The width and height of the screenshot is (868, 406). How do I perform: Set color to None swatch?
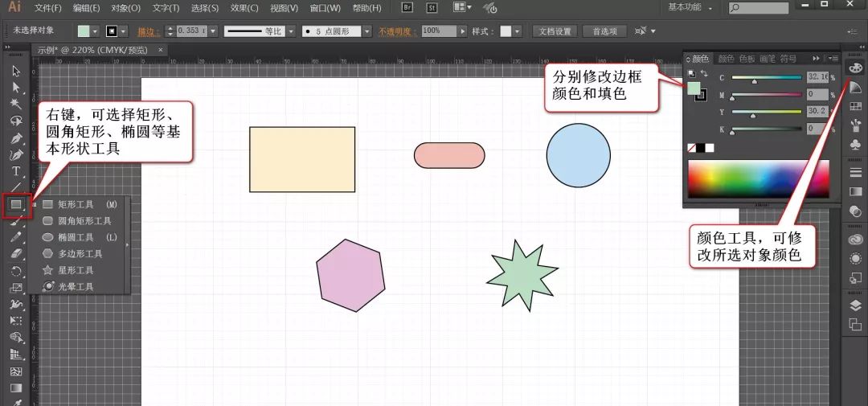[691, 148]
